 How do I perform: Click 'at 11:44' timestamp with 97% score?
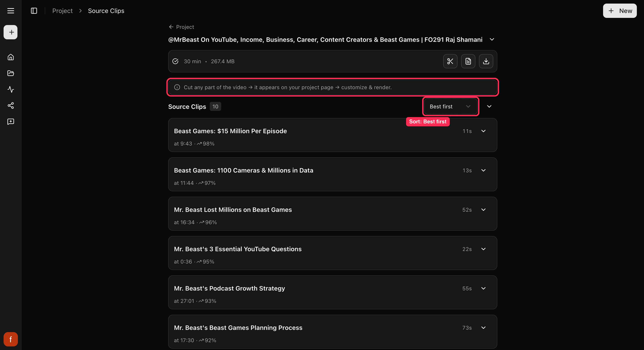(195, 183)
